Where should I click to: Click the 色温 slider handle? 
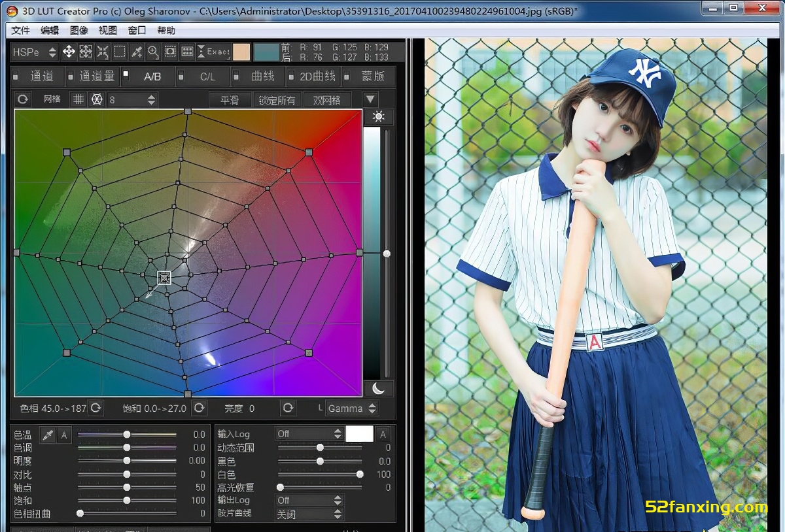point(127,435)
